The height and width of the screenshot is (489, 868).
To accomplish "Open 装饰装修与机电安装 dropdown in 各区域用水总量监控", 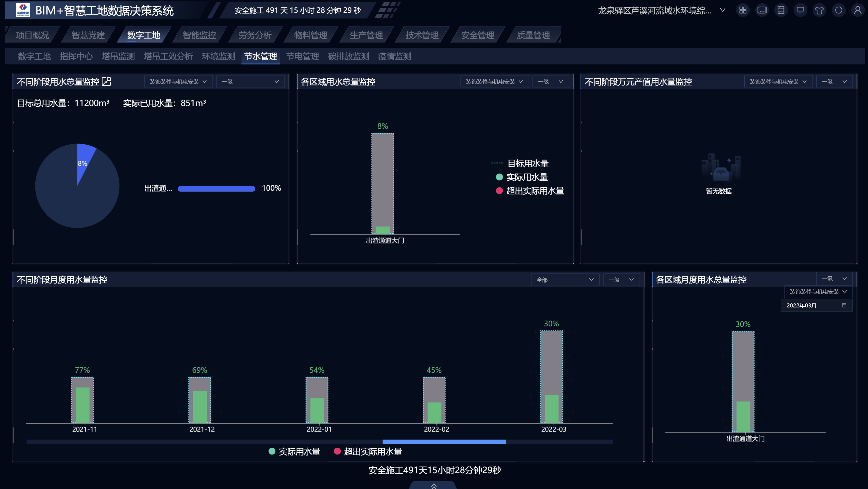I will [x=494, y=82].
